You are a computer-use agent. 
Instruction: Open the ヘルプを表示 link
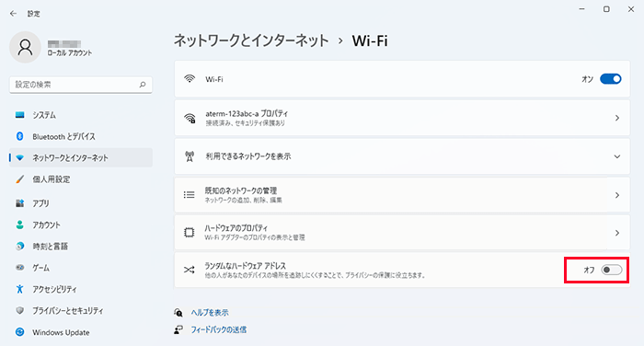click(x=210, y=313)
